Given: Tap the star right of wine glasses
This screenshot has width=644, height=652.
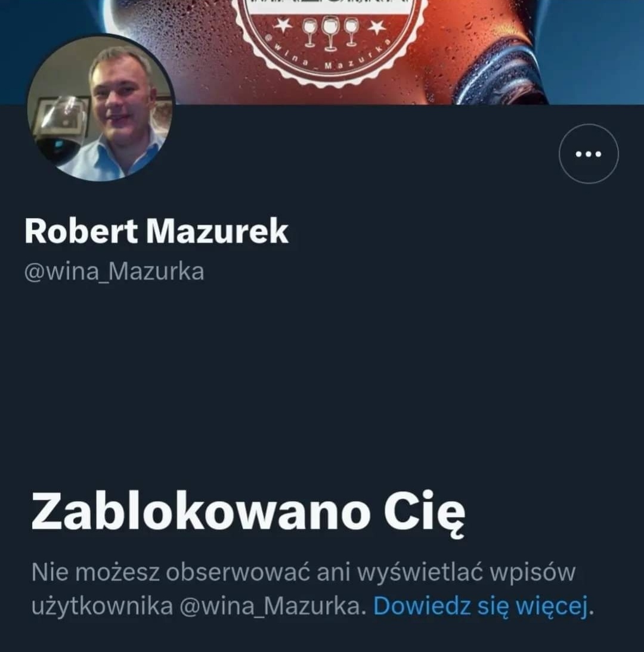Looking at the screenshot, I should [377, 27].
